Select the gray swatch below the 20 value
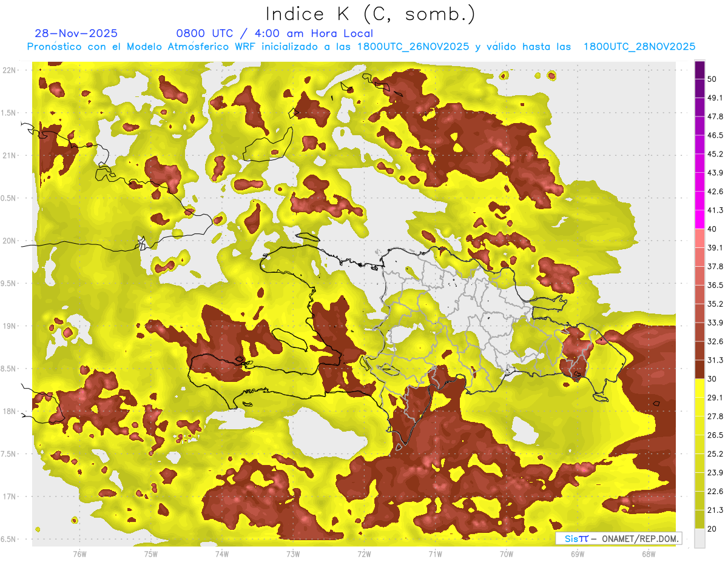Screen dimensions: 728x562 pos(699,538)
